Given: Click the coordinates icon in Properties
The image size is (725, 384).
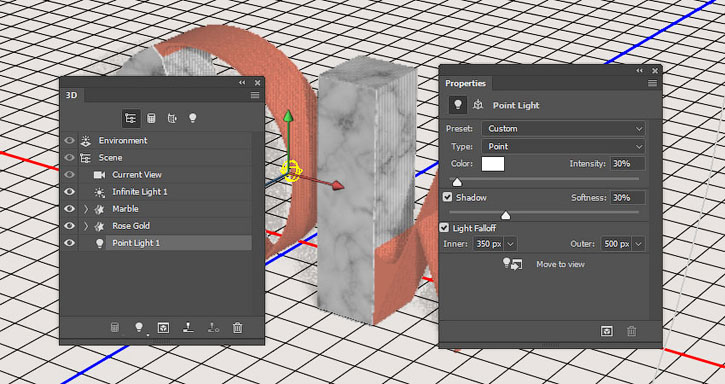Looking at the screenshot, I should pyautogui.click(x=478, y=105).
